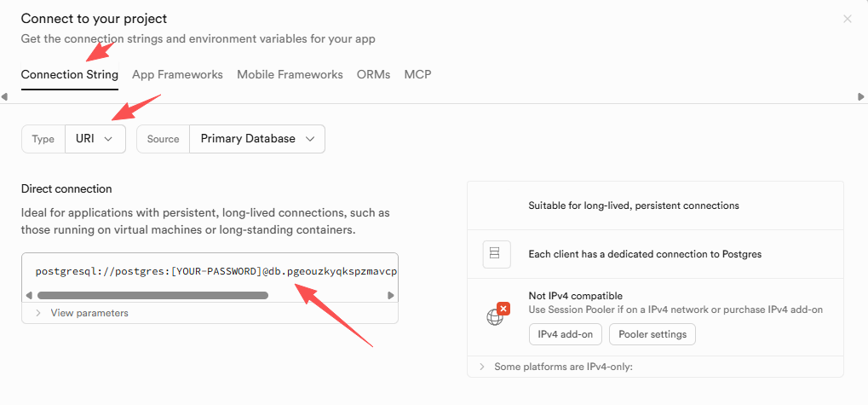Viewport: 868px width, 405px height.
Task: Open the Mobile Frameworks tab
Action: pos(290,75)
